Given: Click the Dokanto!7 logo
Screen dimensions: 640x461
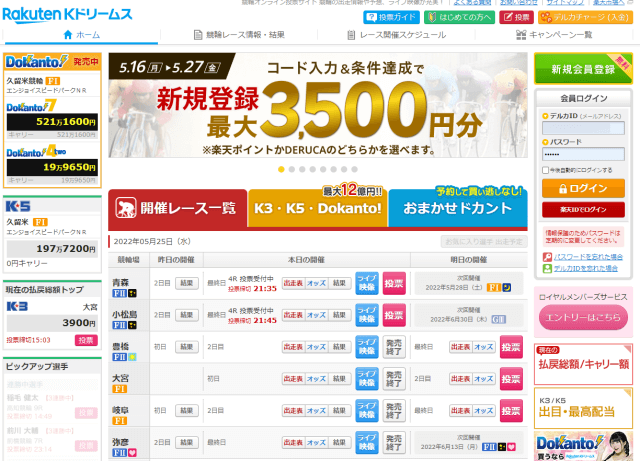Looking at the screenshot, I should 32,106.
